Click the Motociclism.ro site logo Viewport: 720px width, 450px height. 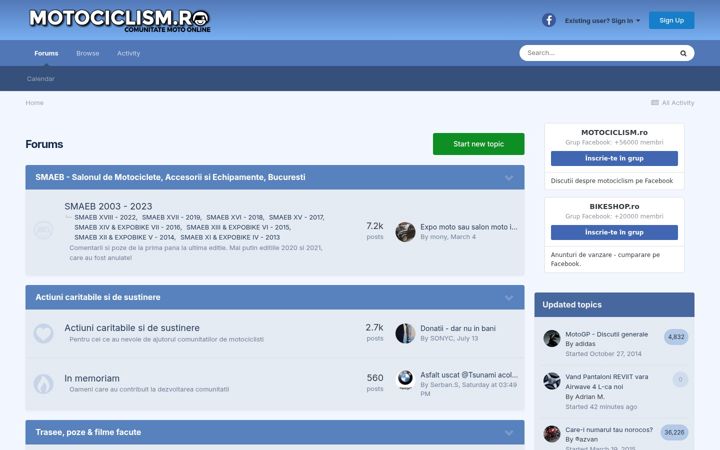click(119, 21)
